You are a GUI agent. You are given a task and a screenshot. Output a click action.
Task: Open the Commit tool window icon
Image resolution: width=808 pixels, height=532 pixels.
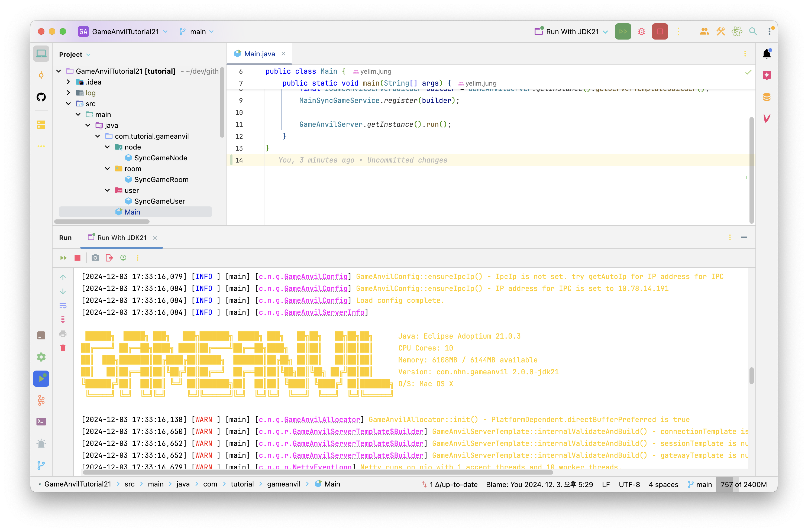click(x=41, y=75)
